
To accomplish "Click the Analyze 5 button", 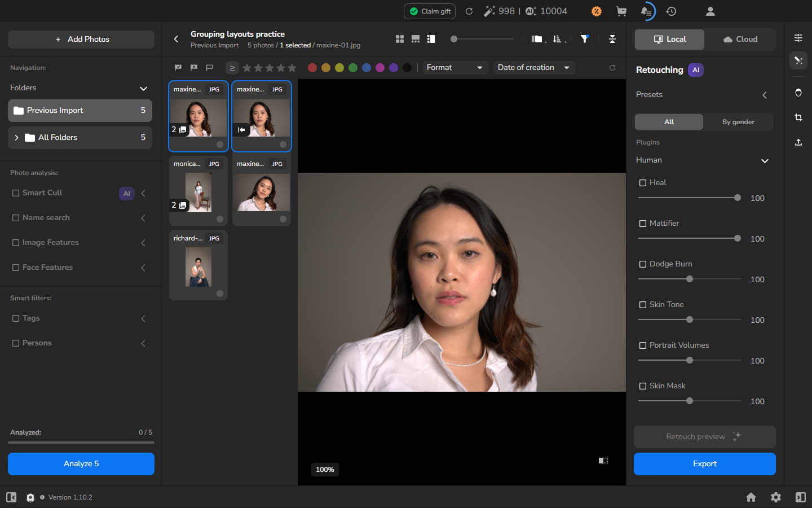I will [x=81, y=464].
